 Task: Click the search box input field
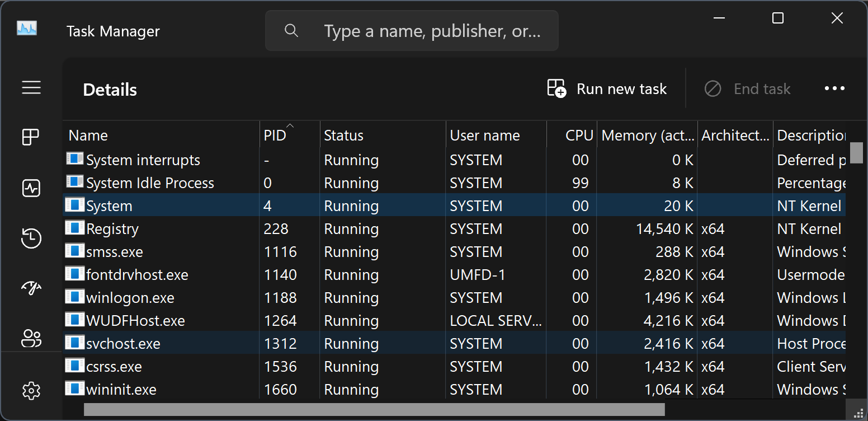click(x=412, y=30)
